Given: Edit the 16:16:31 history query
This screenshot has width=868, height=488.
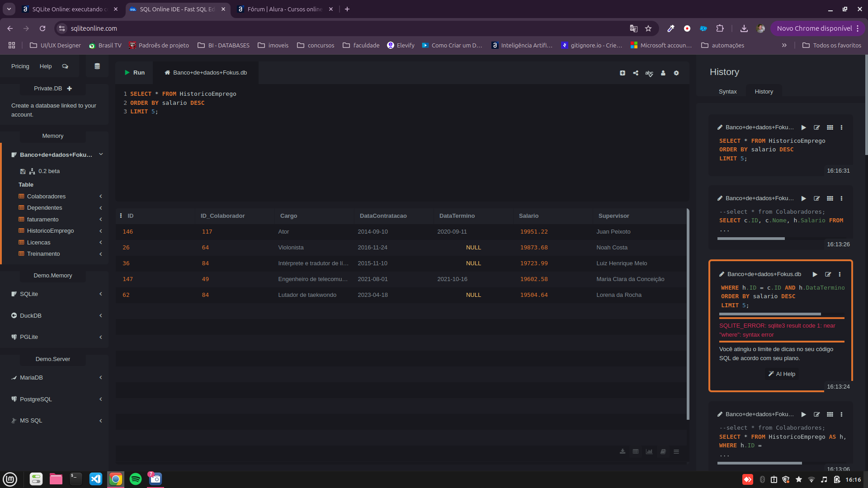Looking at the screenshot, I should pos(817,127).
